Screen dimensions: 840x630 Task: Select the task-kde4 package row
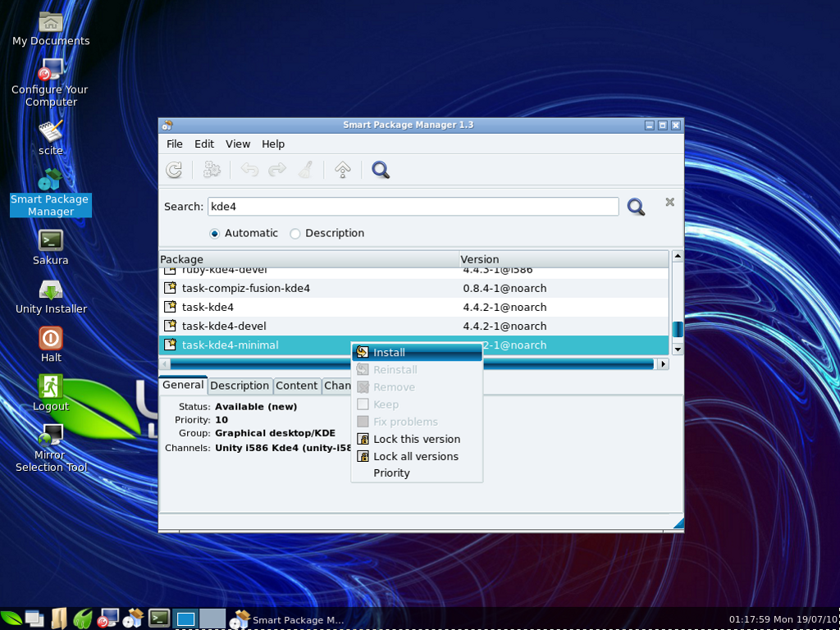click(x=414, y=307)
